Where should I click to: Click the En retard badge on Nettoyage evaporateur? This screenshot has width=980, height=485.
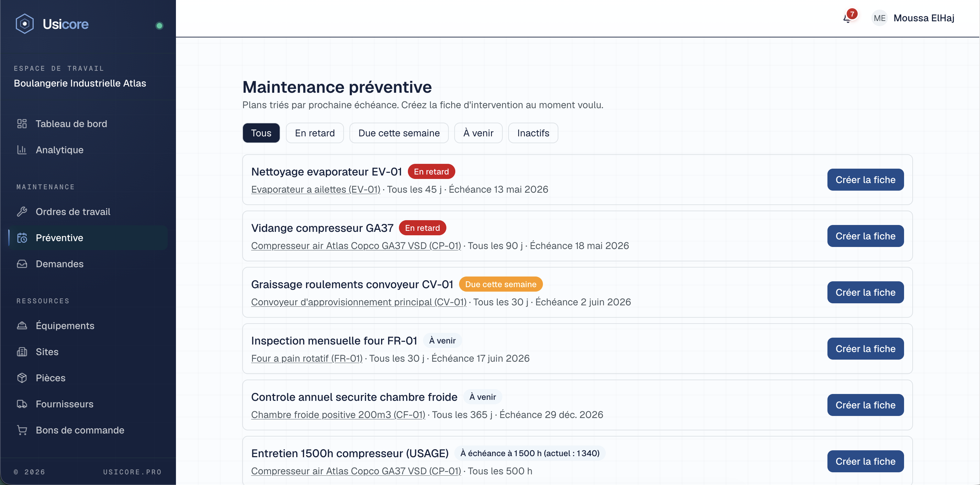tap(431, 171)
